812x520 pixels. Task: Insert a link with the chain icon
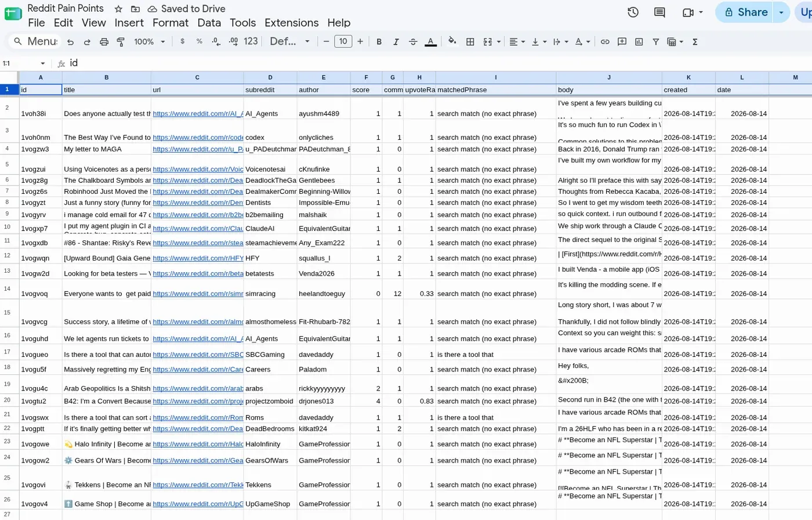[x=605, y=42]
